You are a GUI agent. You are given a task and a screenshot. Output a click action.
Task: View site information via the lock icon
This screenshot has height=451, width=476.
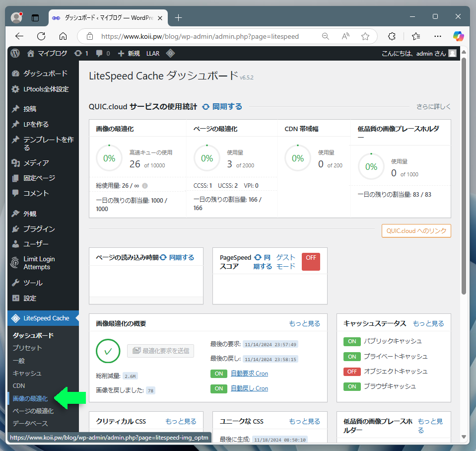[90, 36]
